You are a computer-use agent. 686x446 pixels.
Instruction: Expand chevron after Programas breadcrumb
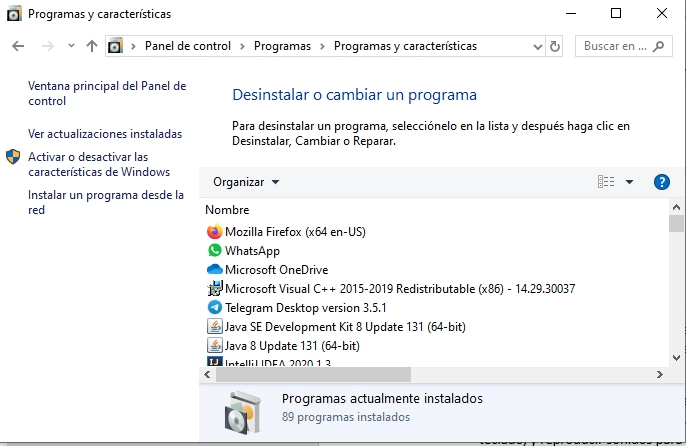tap(322, 46)
